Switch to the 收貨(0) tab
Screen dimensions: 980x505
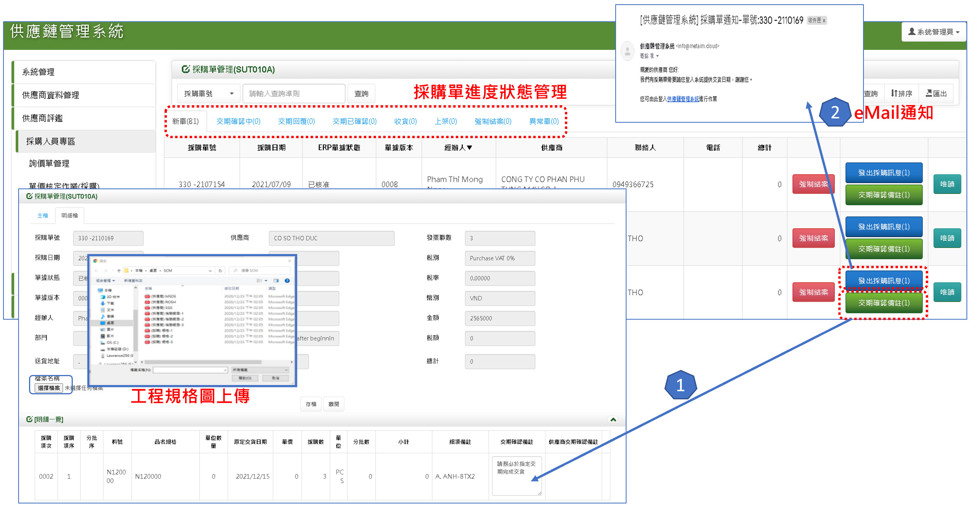[x=405, y=122]
